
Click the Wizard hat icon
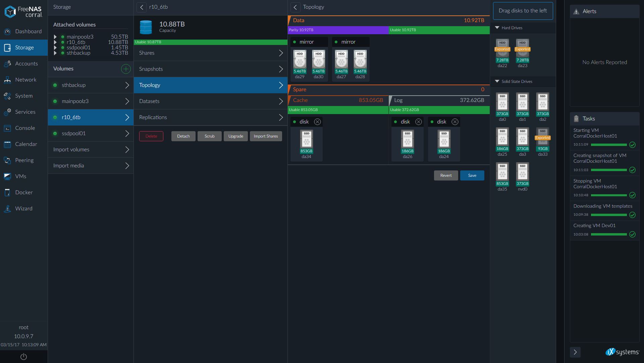(x=7, y=208)
